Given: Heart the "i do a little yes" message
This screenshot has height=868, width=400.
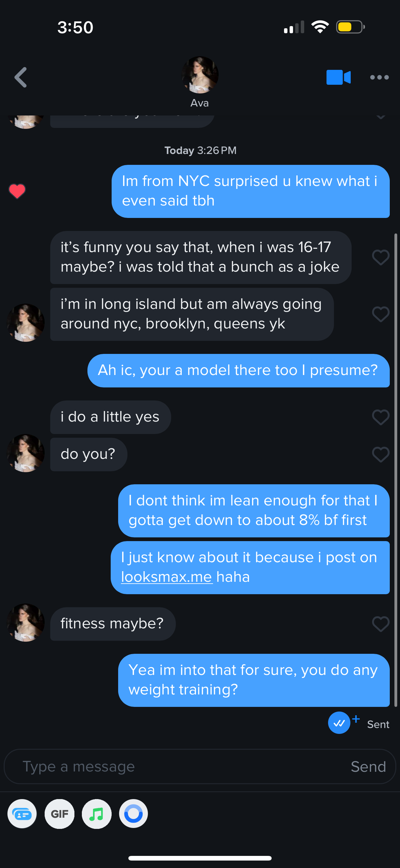Looking at the screenshot, I should (x=380, y=417).
